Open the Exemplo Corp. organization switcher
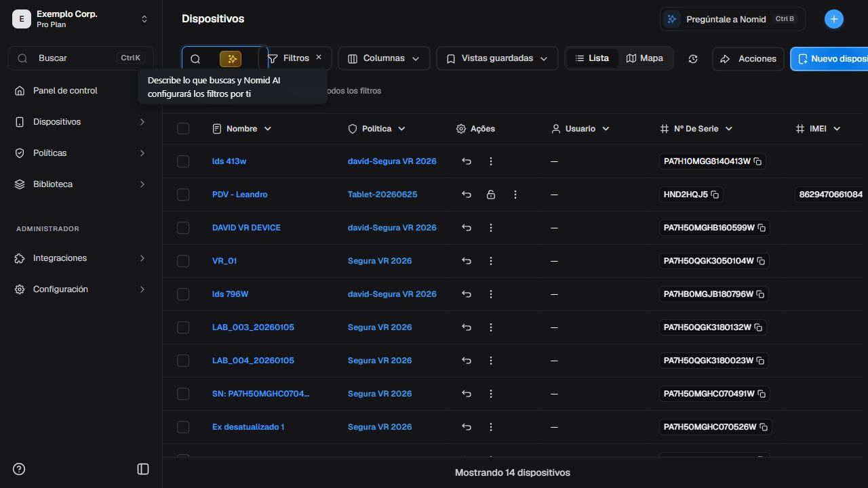This screenshot has height=488, width=868. pos(81,19)
